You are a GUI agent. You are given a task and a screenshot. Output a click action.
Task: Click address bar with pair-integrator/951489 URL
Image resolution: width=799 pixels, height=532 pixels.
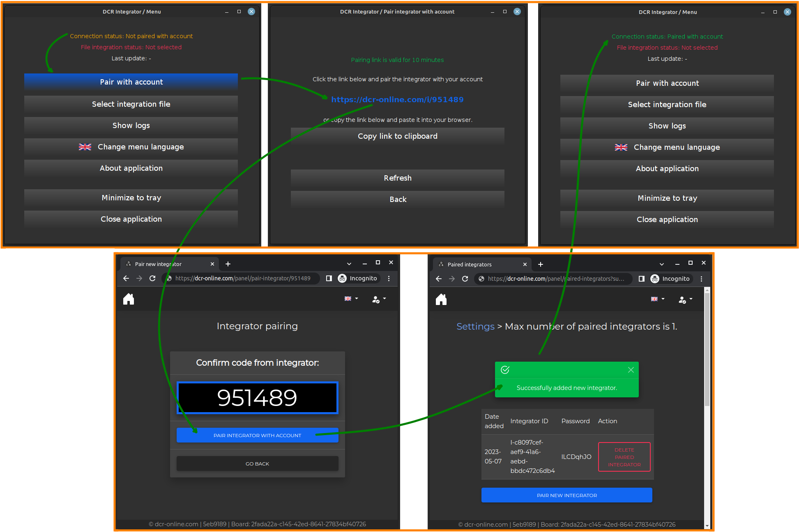click(242, 278)
